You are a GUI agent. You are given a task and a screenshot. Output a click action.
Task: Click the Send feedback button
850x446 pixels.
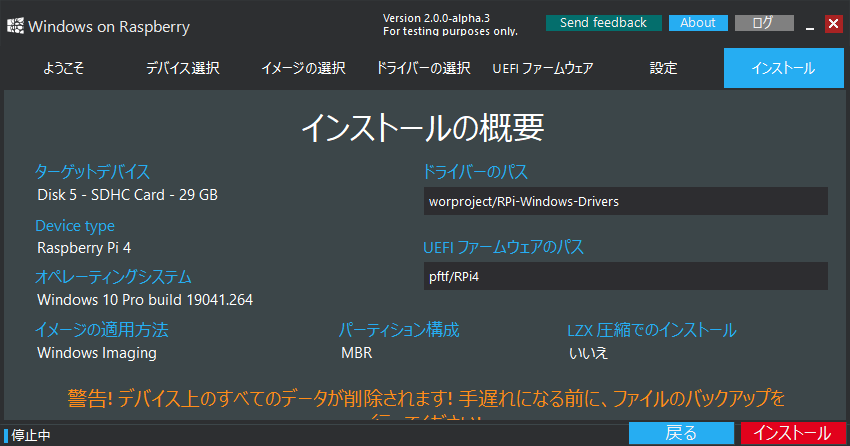[x=603, y=23]
